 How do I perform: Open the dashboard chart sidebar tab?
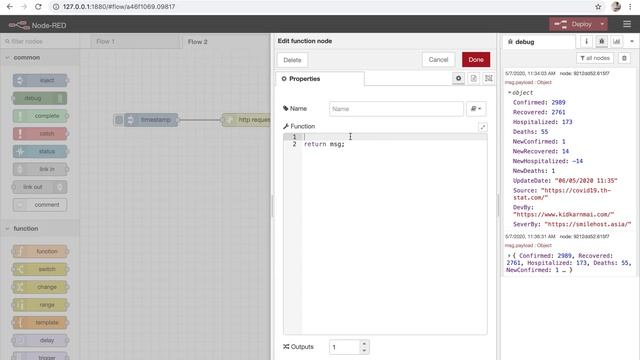tap(616, 41)
